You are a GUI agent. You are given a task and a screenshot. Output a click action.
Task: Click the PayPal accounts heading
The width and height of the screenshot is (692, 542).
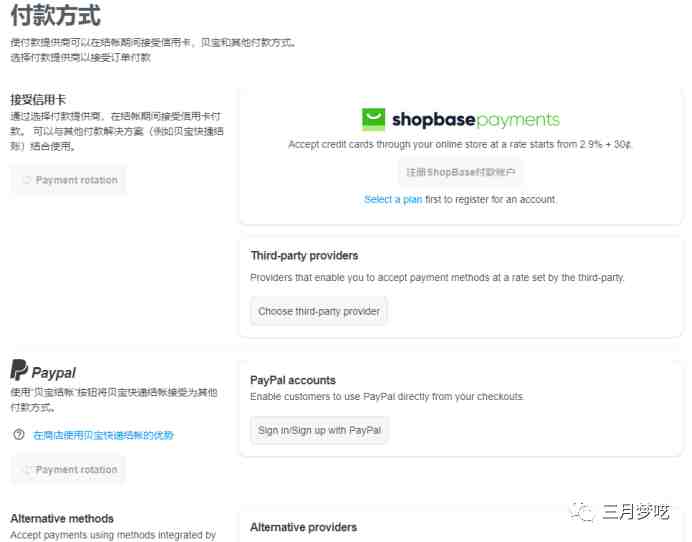click(x=293, y=380)
